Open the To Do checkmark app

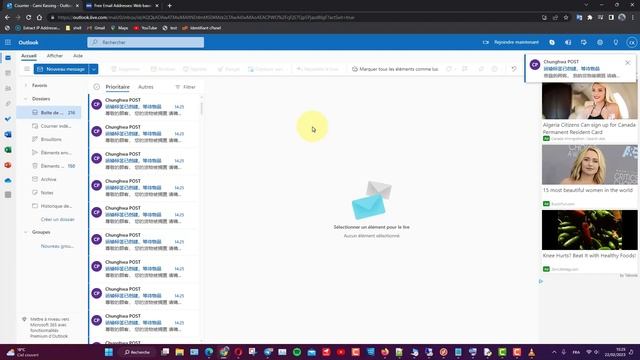point(8,119)
